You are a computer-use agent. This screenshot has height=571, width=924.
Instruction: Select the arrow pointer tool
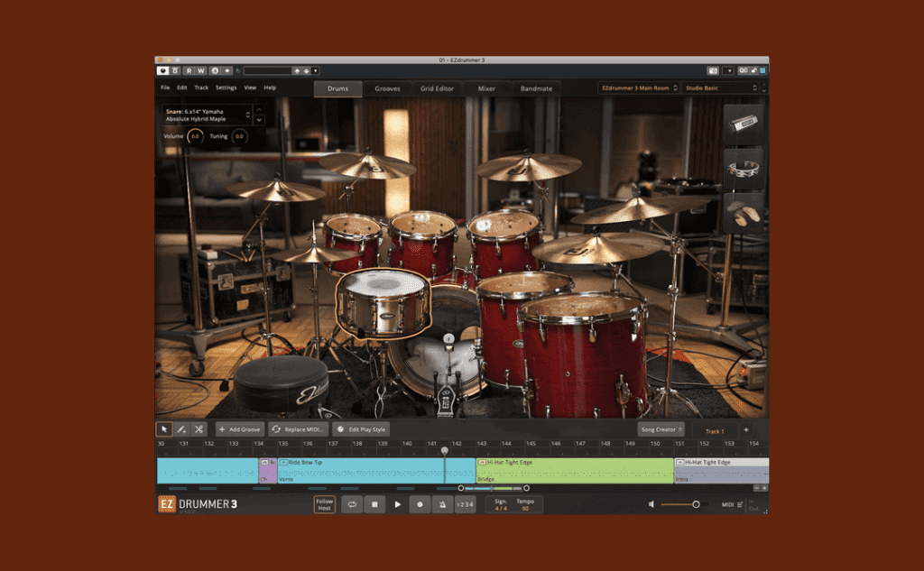164,429
